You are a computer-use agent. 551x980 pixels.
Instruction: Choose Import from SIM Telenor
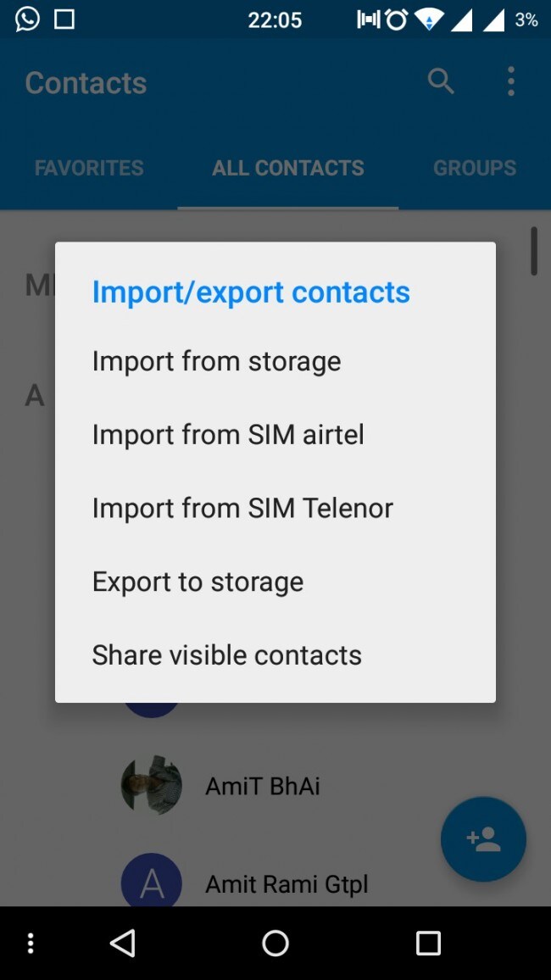[x=242, y=509]
